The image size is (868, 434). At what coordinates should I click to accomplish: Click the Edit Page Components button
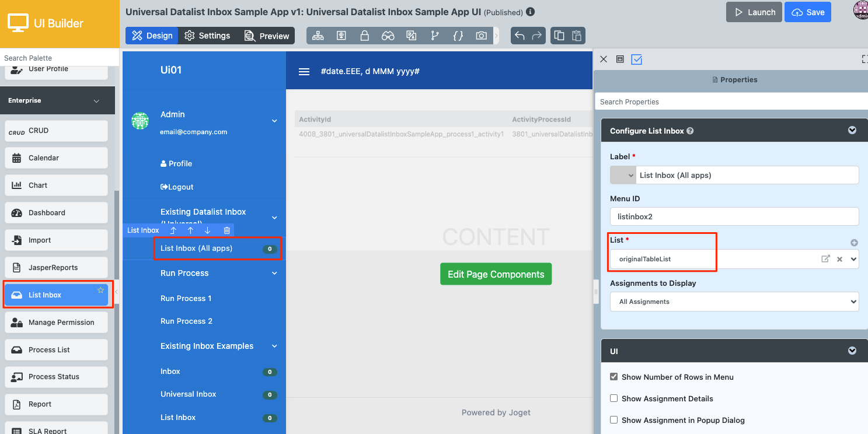pyautogui.click(x=496, y=274)
